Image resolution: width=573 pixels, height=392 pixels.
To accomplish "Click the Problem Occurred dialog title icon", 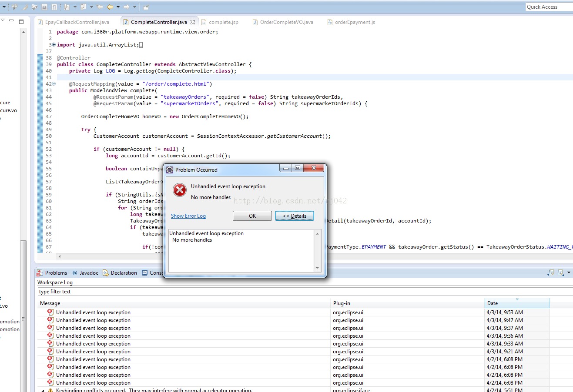I will 170,169.
